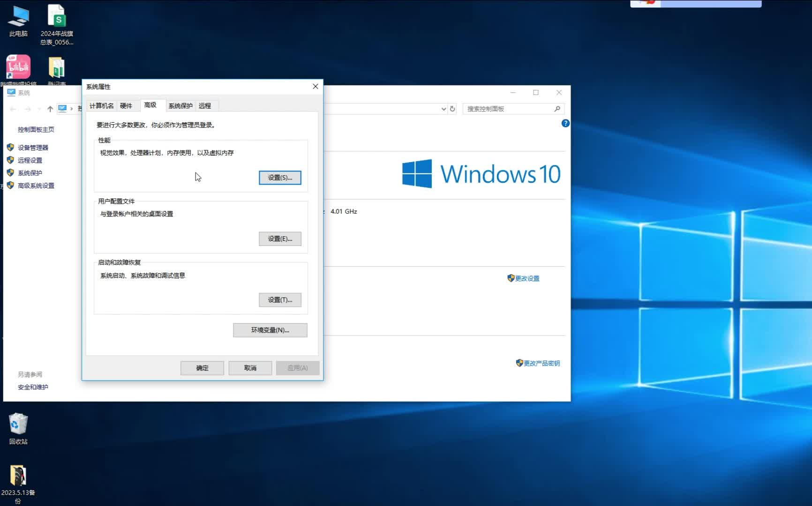
Task: Open recent locations dropdown arrow
Action: coord(39,109)
